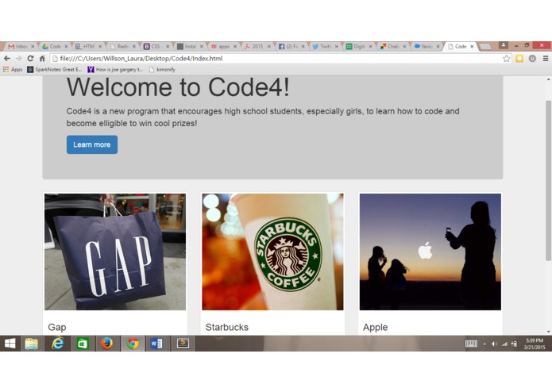
Task: Click the Gap shopping bag image
Action: [115, 252]
